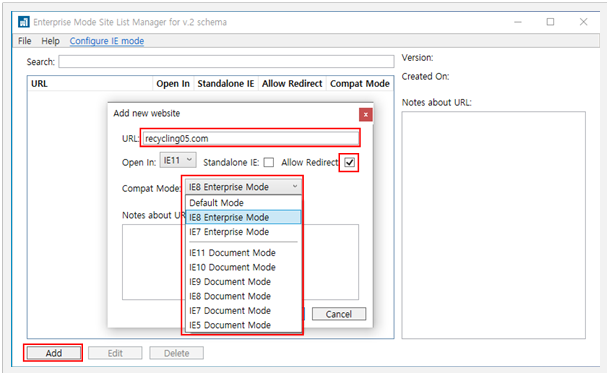Choose IE9 Document Mode
Image resolution: width=610 pixels, height=375 pixels.
coord(243,282)
